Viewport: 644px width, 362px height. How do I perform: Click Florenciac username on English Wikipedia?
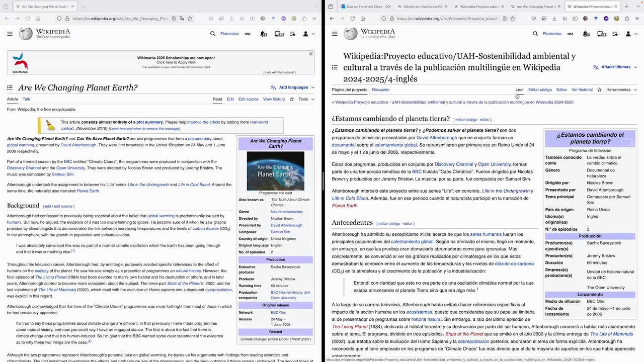(229, 34)
